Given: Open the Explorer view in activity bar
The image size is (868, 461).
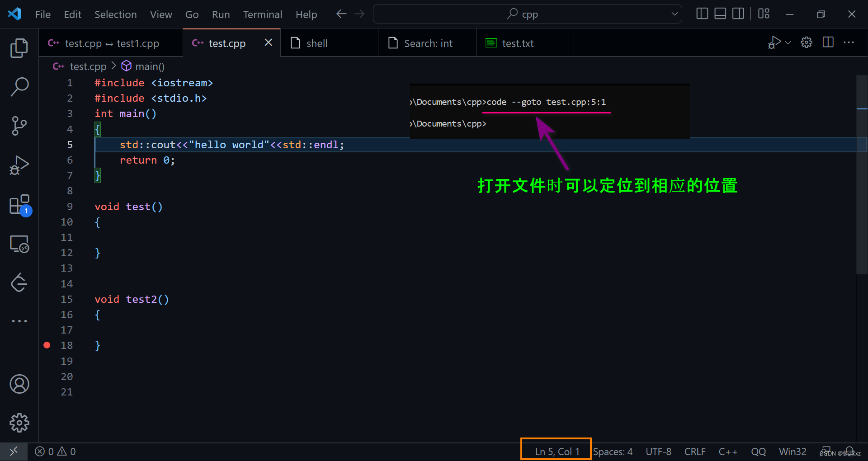Looking at the screenshot, I should (x=19, y=48).
